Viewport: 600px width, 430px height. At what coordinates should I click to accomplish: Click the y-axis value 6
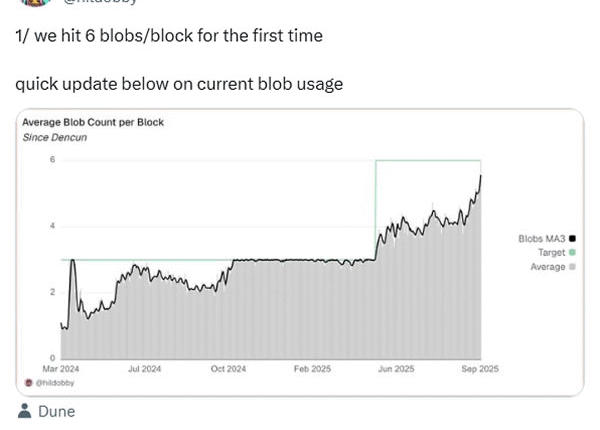click(x=52, y=160)
